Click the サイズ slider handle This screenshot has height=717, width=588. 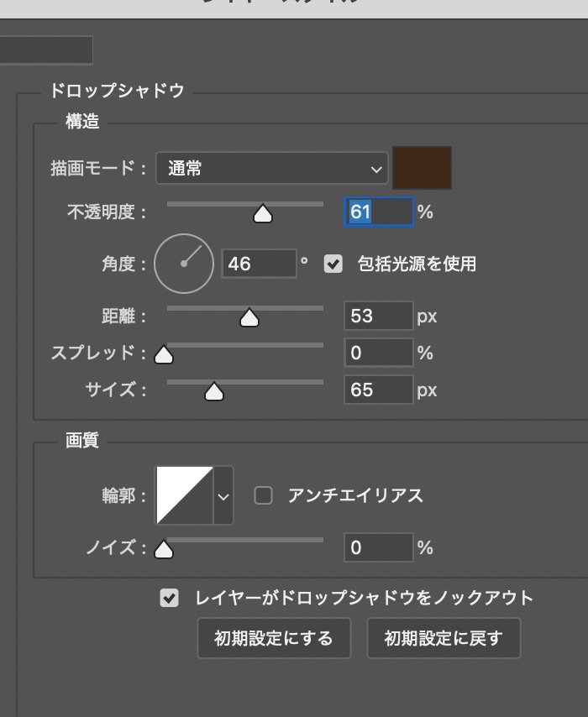pyautogui.click(x=214, y=393)
